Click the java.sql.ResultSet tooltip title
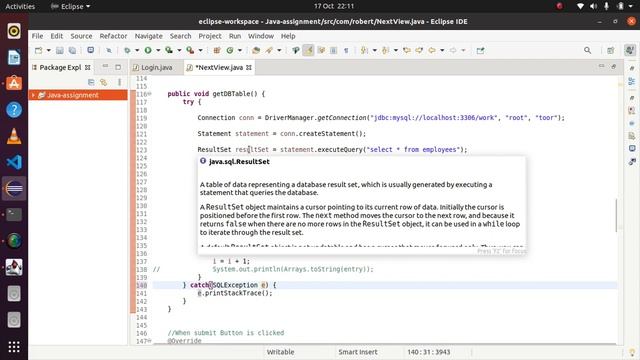 pyautogui.click(x=239, y=162)
